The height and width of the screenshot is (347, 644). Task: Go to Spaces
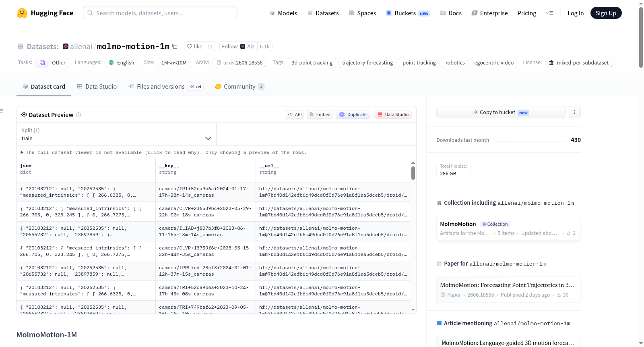362,13
